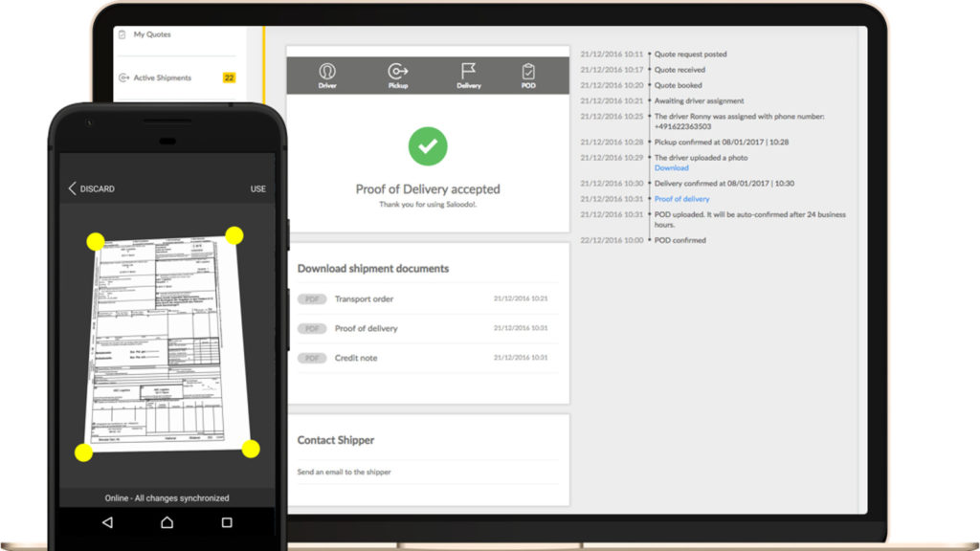Click Send an email to the shipper
Image resolution: width=980 pixels, height=551 pixels.
(344, 473)
